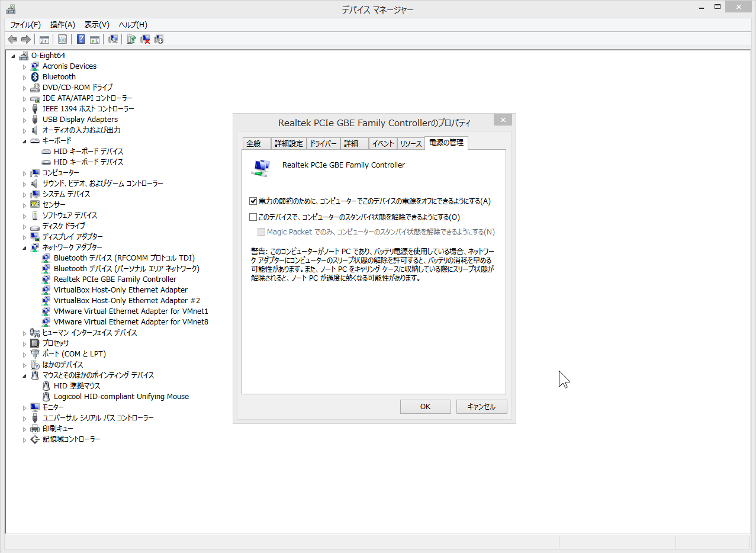This screenshot has height=553, width=756.
Task: Uncheck allow computer to turn off device
Action: click(253, 201)
